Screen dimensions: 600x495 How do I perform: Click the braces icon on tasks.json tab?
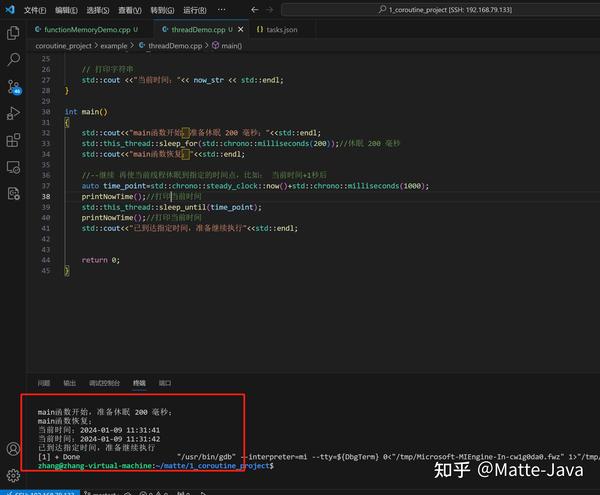click(260, 29)
